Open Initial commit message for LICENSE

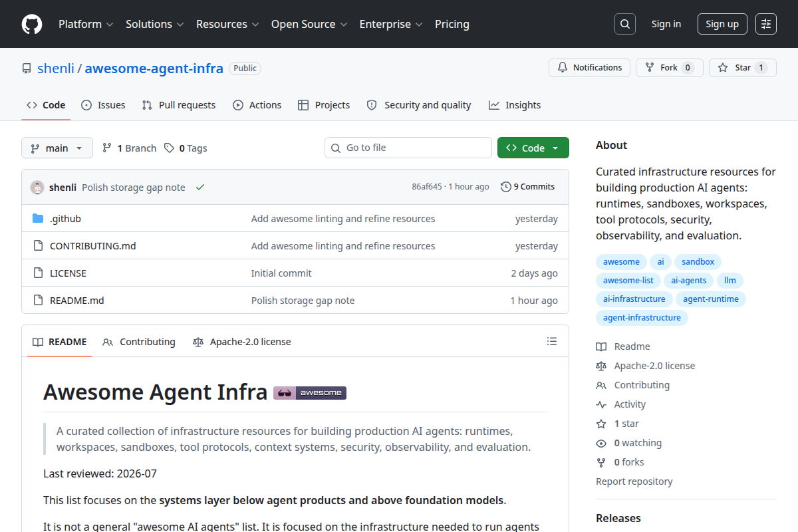(281, 273)
